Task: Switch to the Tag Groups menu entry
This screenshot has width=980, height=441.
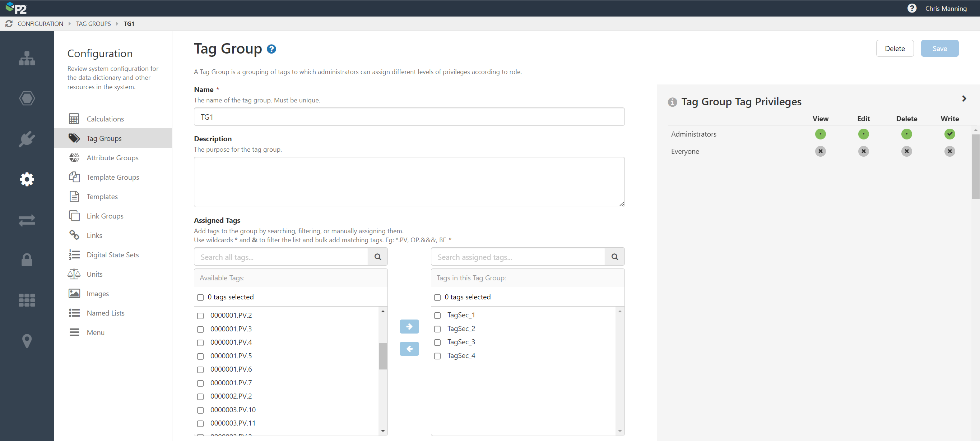Action: point(103,138)
